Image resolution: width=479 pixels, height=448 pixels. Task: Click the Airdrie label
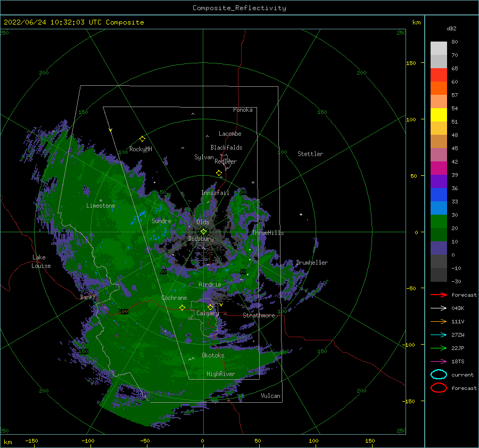tap(210, 284)
